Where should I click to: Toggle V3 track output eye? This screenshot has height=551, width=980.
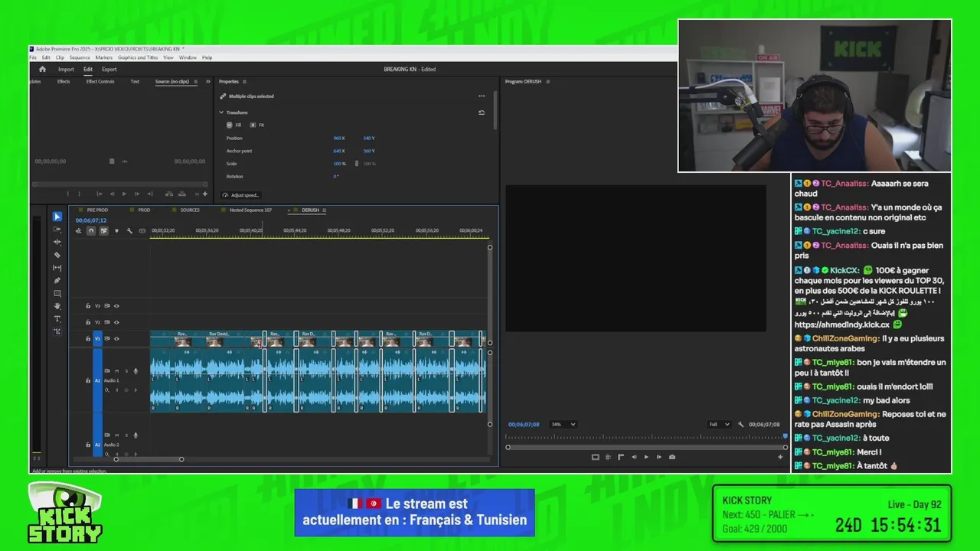point(116,306)
